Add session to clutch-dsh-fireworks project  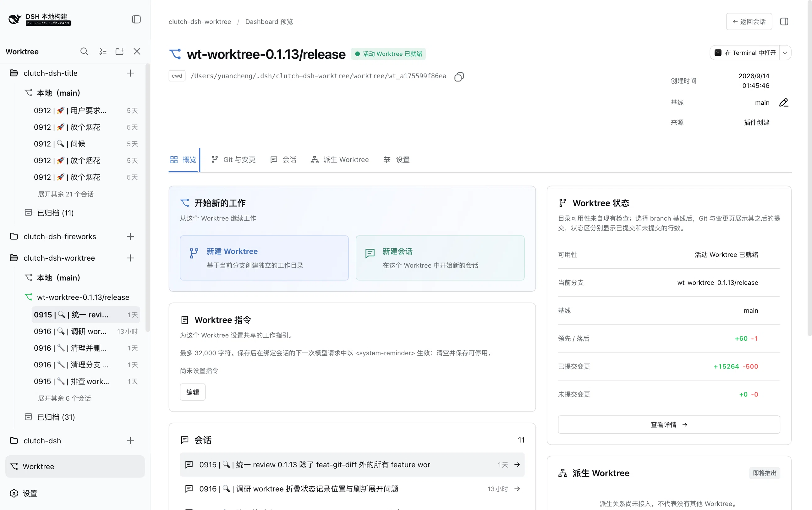(x=130, y=236)
